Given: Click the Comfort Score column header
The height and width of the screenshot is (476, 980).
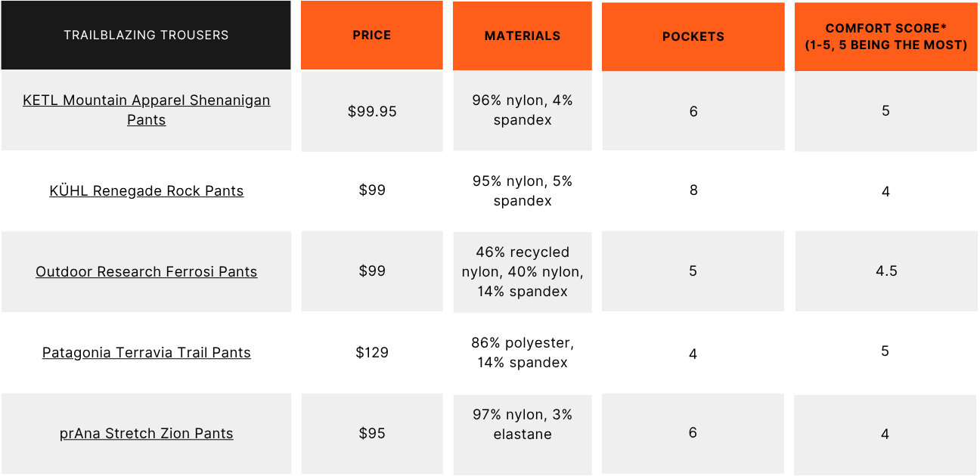Looking at the screenshot, I should click(886, 37).
